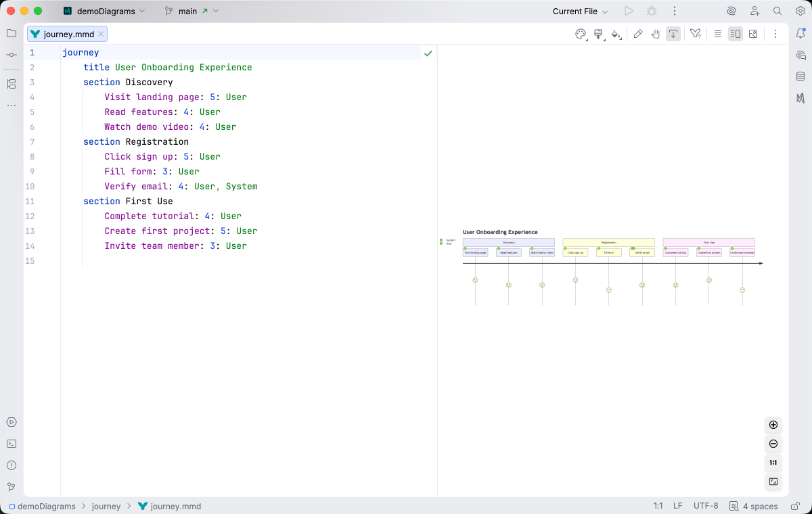Toggle auto-scroll from source button
The width and height of the screenshot is (812, 514).
pos(673,34)
